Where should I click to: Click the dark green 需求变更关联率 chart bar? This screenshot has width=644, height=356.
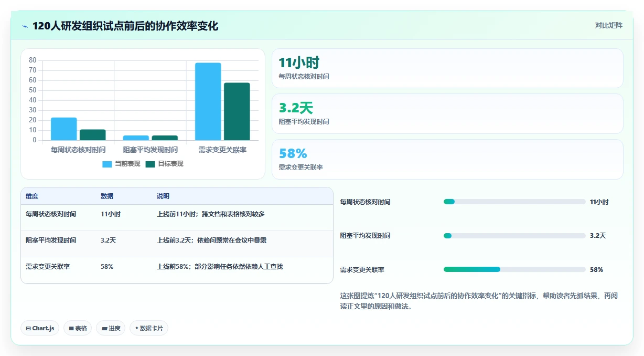click(237, 111)
